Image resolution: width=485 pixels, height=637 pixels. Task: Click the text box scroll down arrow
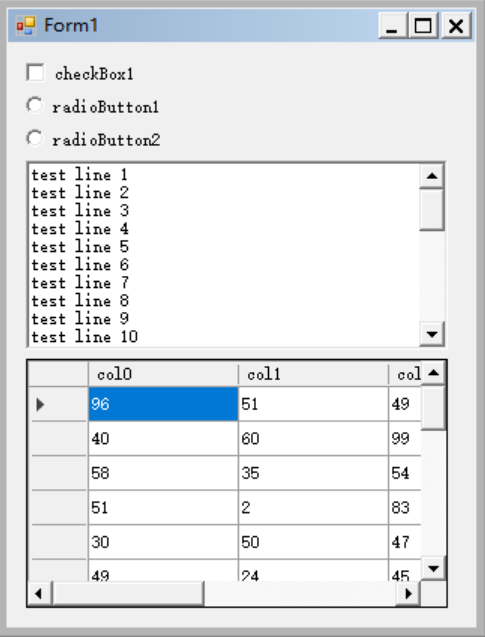[x=432, y=334]
